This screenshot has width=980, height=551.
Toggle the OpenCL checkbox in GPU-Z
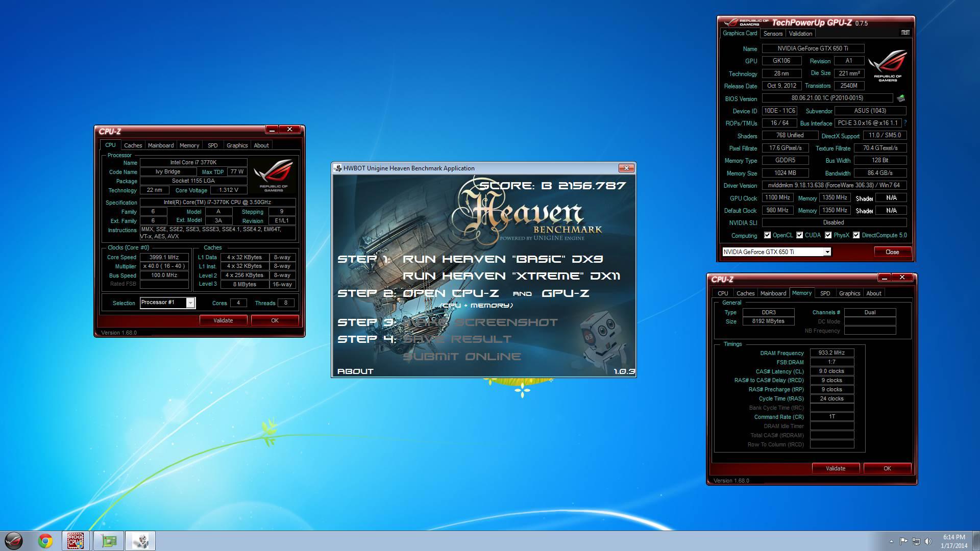(x=767, y=235)
